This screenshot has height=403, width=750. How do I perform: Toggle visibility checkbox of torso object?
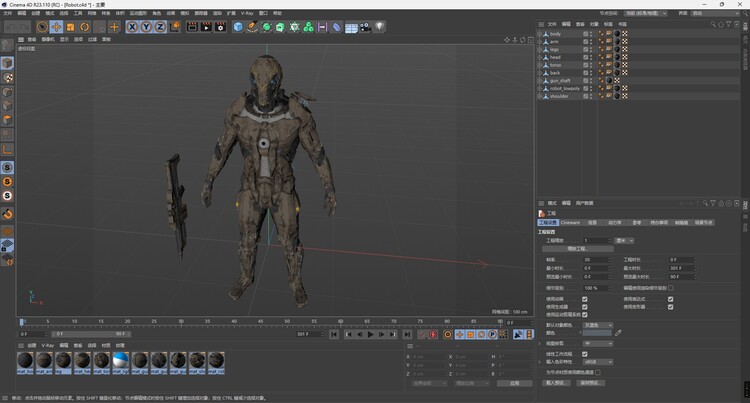pos(585,65)
